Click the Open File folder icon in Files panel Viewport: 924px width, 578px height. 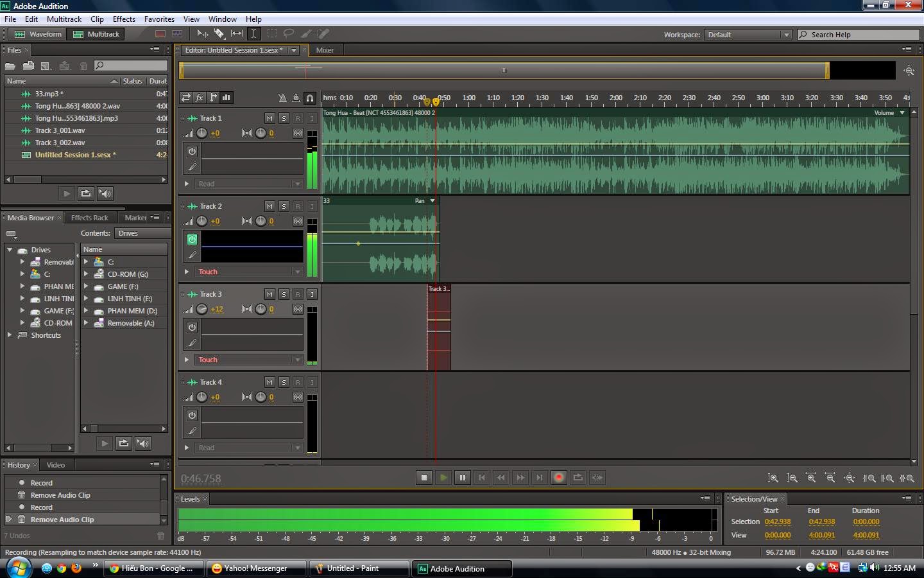click(x=10, y=66)
